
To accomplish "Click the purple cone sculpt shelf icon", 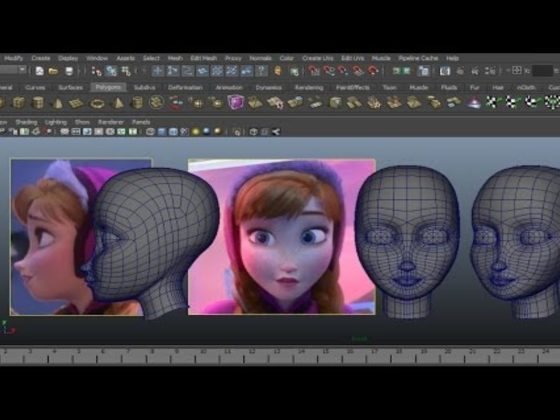I will pyautogui.click(x=474, y=102).
